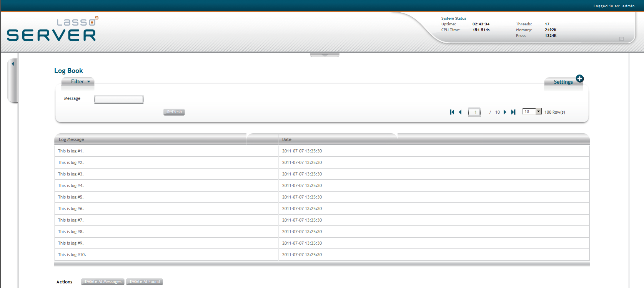This screenshot has height=288, width=644.
Task: Open the rows-per-page dropdown
Action: coord(538,111)
